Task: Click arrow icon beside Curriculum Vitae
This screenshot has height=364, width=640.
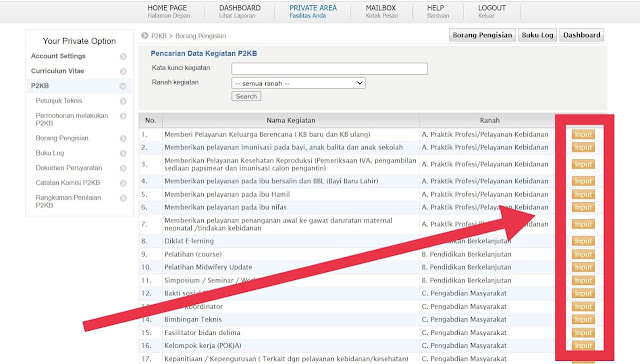Action: [123, 71]
